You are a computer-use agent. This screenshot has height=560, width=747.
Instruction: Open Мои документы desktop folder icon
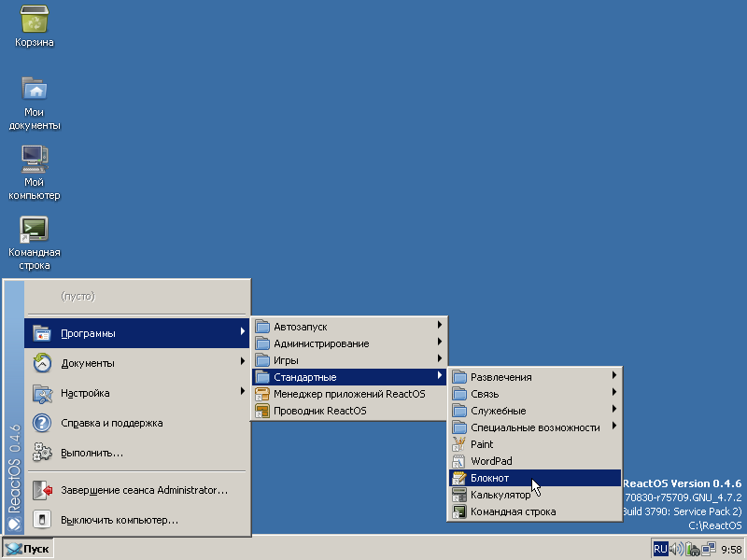[x=35, y=89]
